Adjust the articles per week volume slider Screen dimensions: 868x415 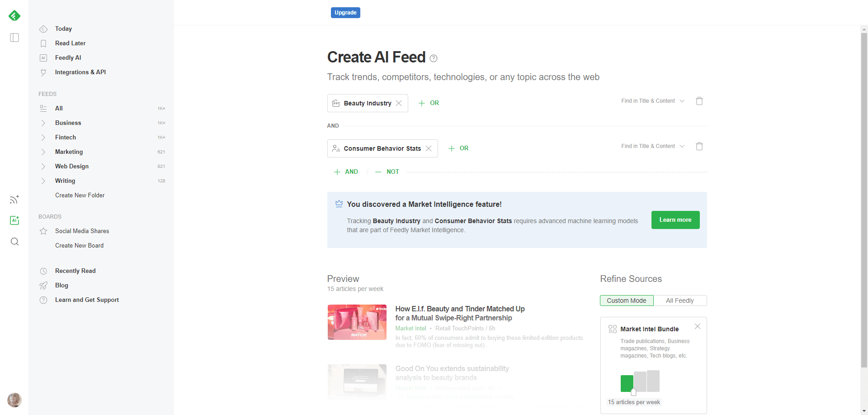pyautogui.click(x=634, y=392)
